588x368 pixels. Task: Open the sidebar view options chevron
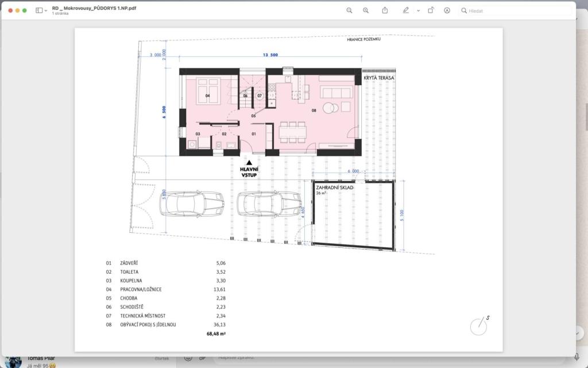[x=46, y=10]
